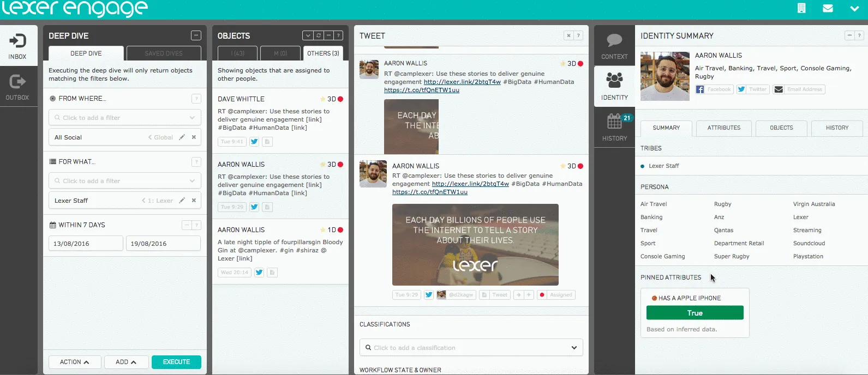Click document icon on Tue 9:29 object card
Image resolution: width=868 pixels, height=375 pixels.
267,207
